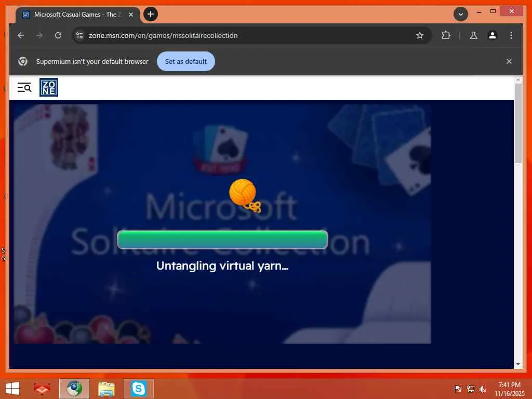Open the Action Center flag icon

click(458, 389)
